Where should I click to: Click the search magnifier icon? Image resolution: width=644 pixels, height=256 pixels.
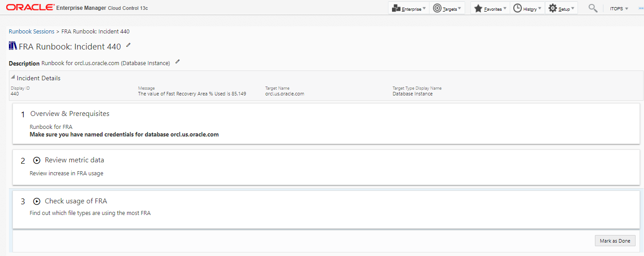click(x=593, y=8)
